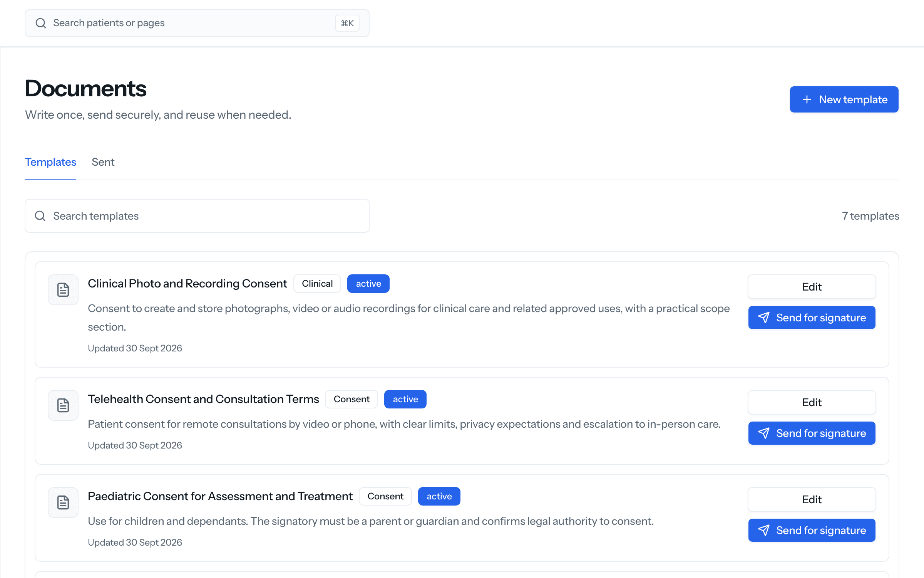Image resolution: width=924 pixels, height=578 pixels.
Task: Click paper plane icon in Clinical Photo row
Action: click(764, 318)
